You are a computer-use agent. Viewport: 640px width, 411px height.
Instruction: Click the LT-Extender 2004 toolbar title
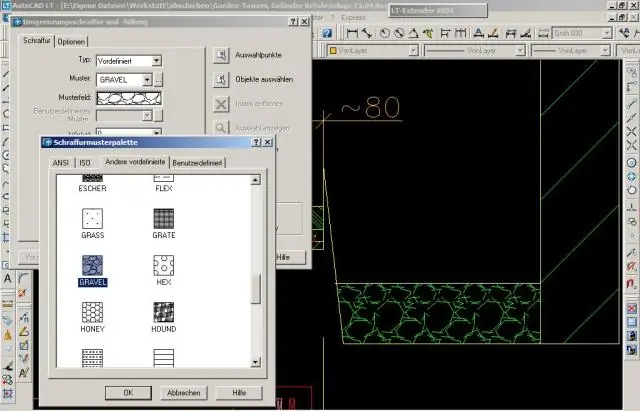pos(438,11)
